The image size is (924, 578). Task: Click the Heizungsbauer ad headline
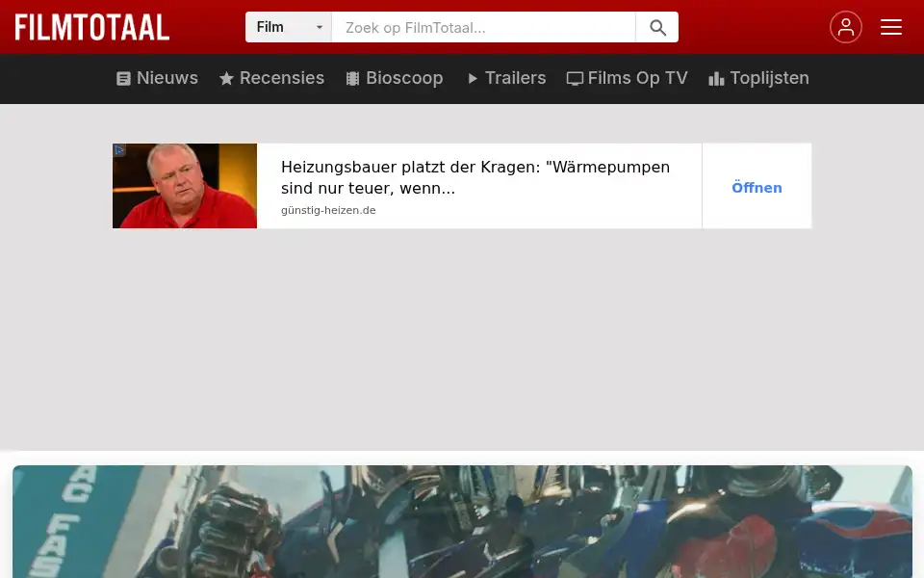click(x=475, y=177)
